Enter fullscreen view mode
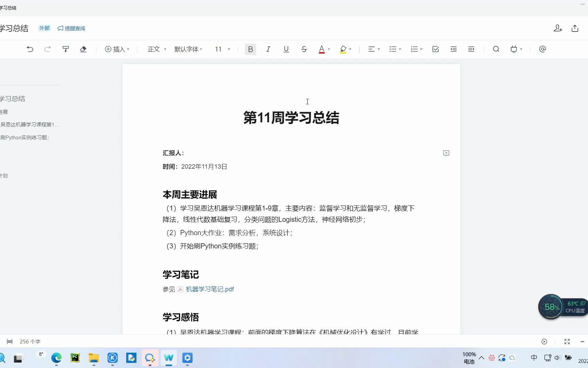The width and height of the screenshot is (588, 368). click(567, 341)
